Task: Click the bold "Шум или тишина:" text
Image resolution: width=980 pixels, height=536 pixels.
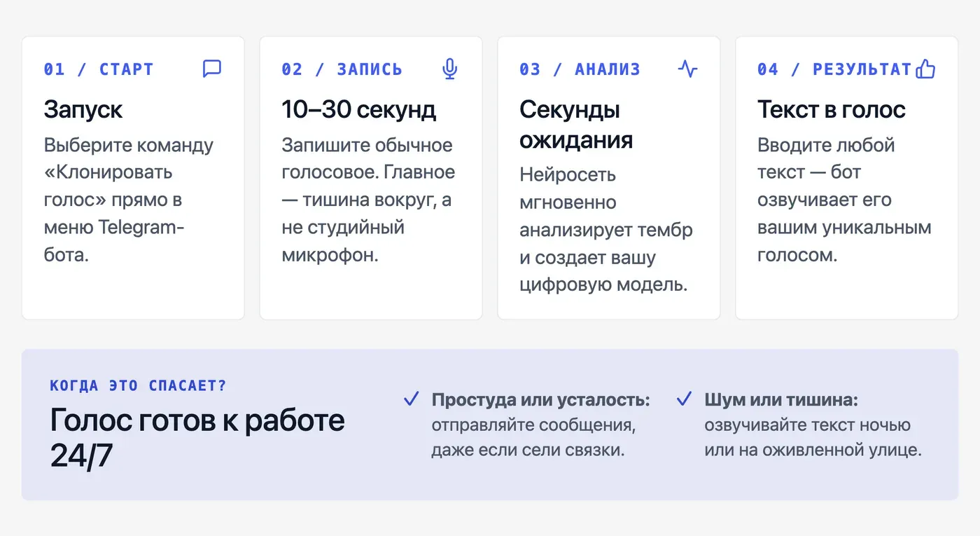Action: (x=781, y=400)
